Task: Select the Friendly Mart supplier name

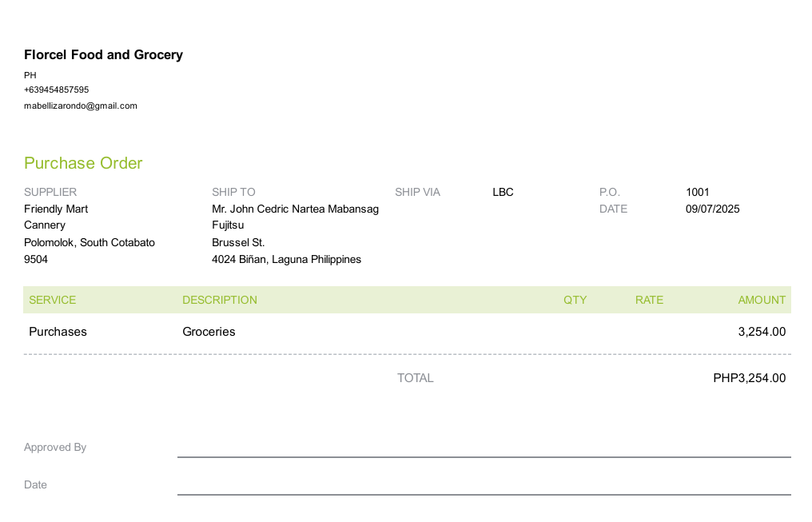Action: 56,209
